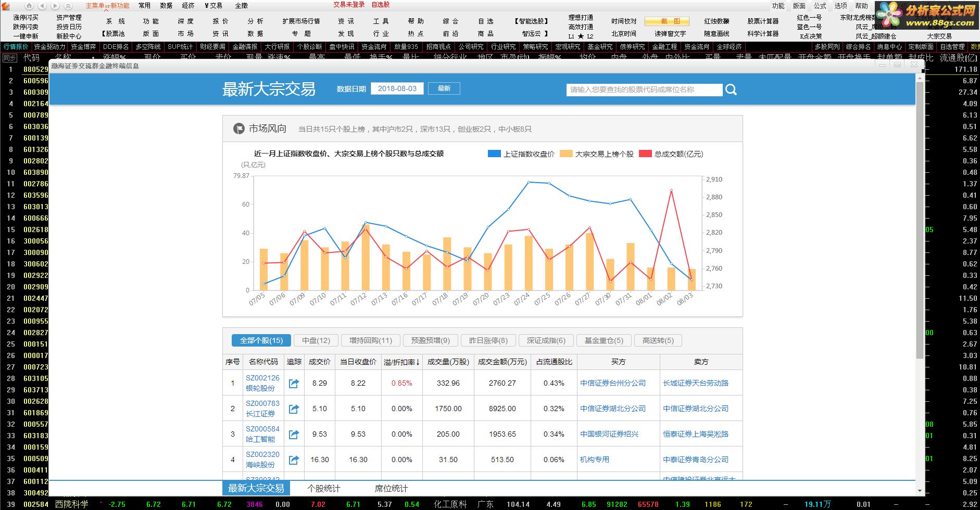Open the 数据 menu in top bar
The image size is (980, 510).
point(166,6)
